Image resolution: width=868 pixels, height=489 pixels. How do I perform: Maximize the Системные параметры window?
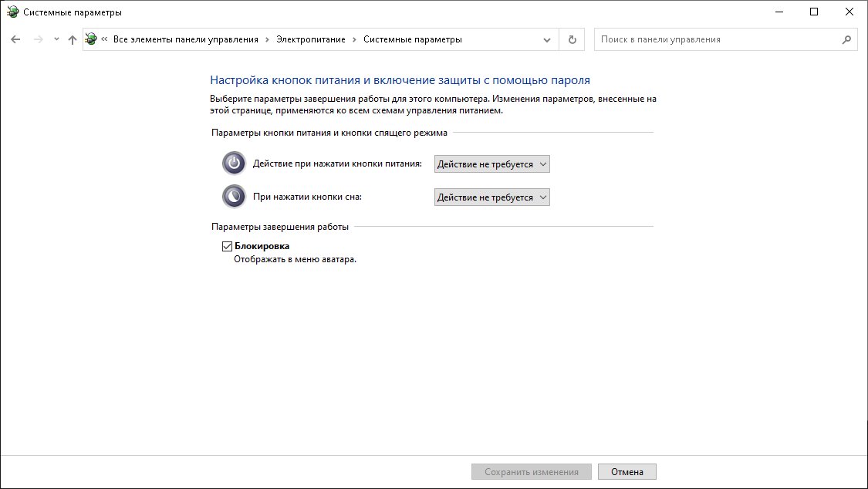(x=814, y=12)
